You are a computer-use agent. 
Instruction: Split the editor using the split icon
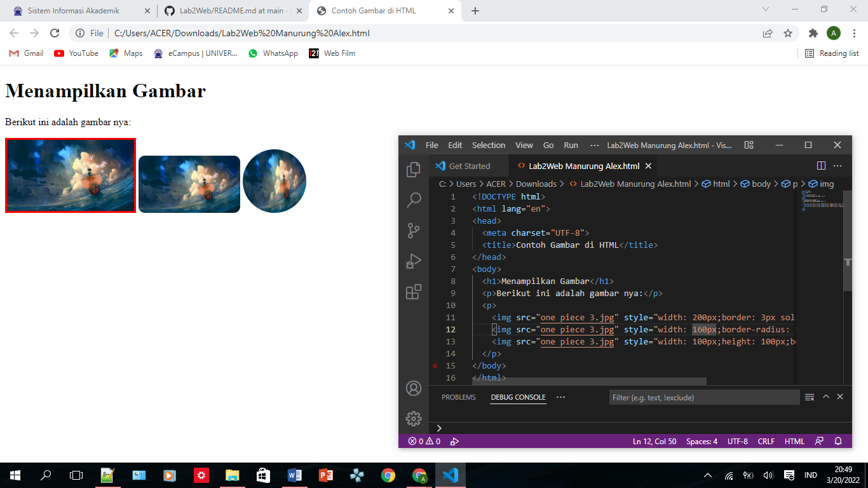tap(822, 166)
